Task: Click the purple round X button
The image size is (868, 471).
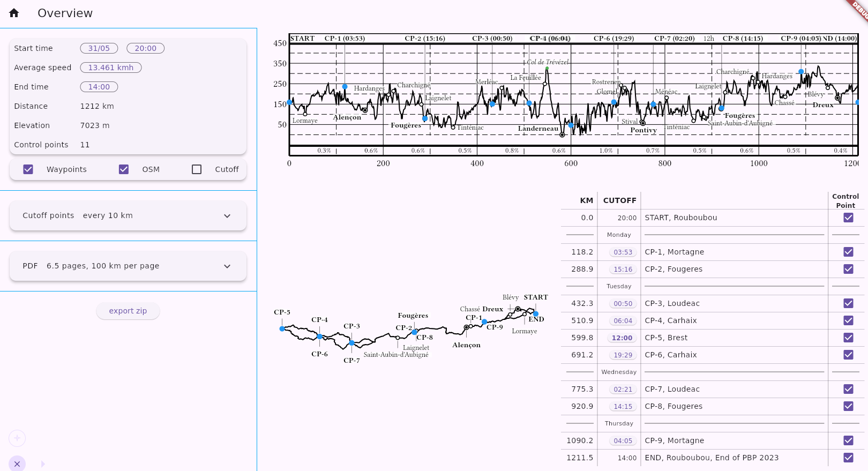Action: click(x=17, y=463)
